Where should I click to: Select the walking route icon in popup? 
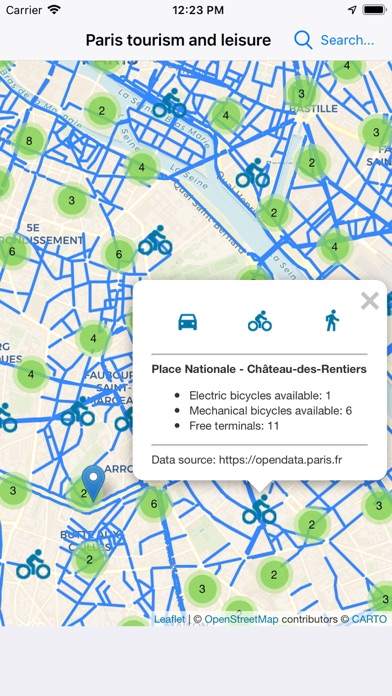[332, 320]
